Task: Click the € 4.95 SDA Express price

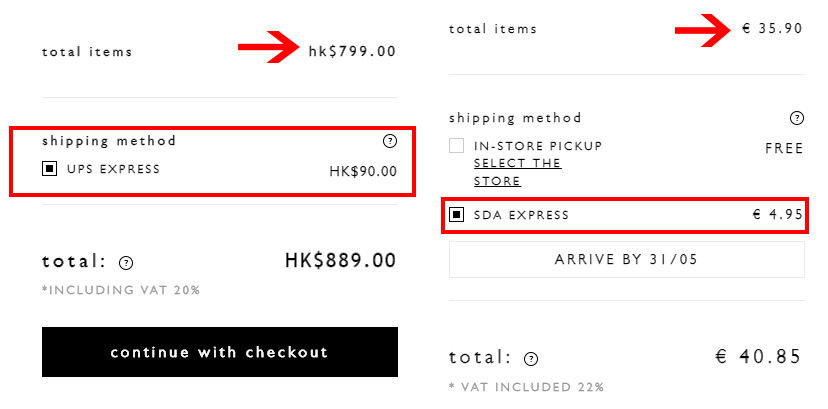Action: click(778, 215)
